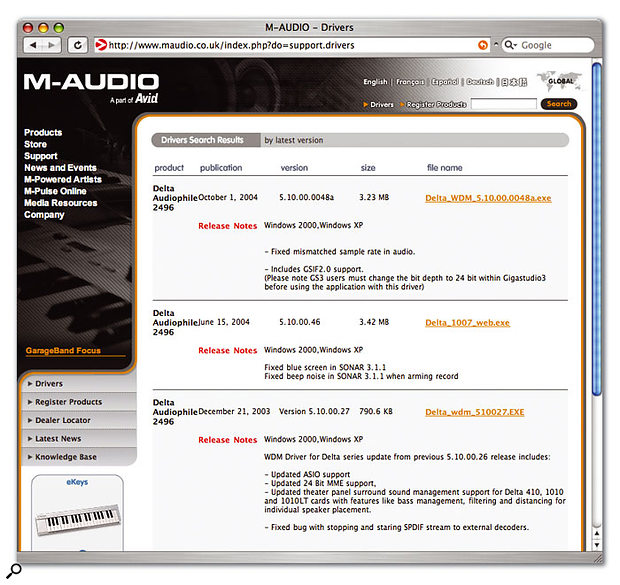Screen dimensions: 620x585
Task: Select the Drivers Search Results tab
Action: coord(206,140)
